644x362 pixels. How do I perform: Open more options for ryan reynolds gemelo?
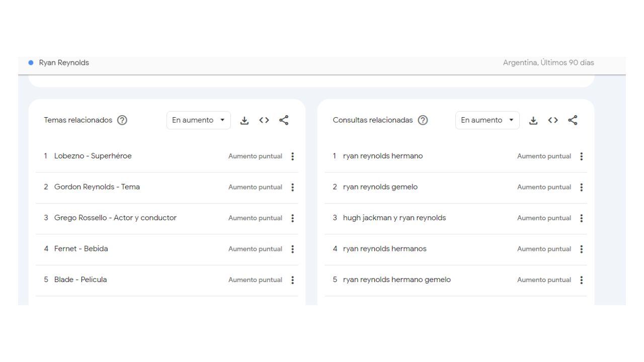coord(582,187)
